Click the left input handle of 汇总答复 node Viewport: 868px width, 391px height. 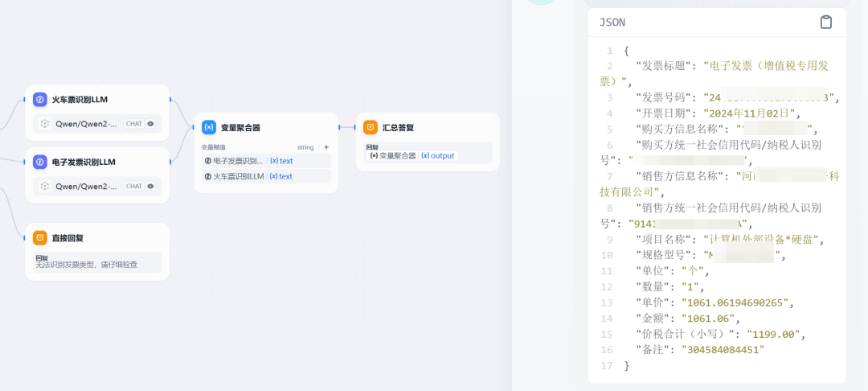click(355, 127)
